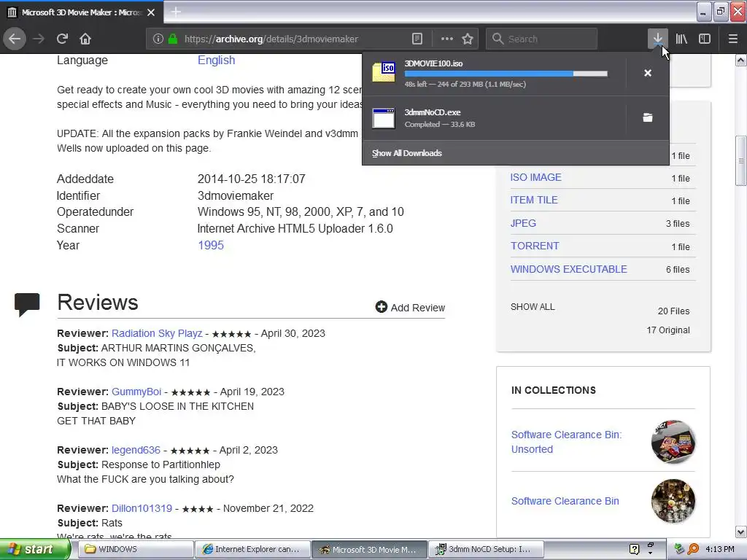Select ITEM TILE download option
This screenshot has width=747, height=560.
coord(534,200)
